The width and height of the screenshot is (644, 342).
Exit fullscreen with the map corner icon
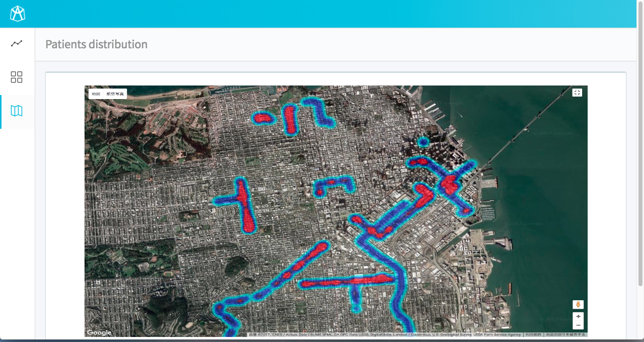click(577, 93)
